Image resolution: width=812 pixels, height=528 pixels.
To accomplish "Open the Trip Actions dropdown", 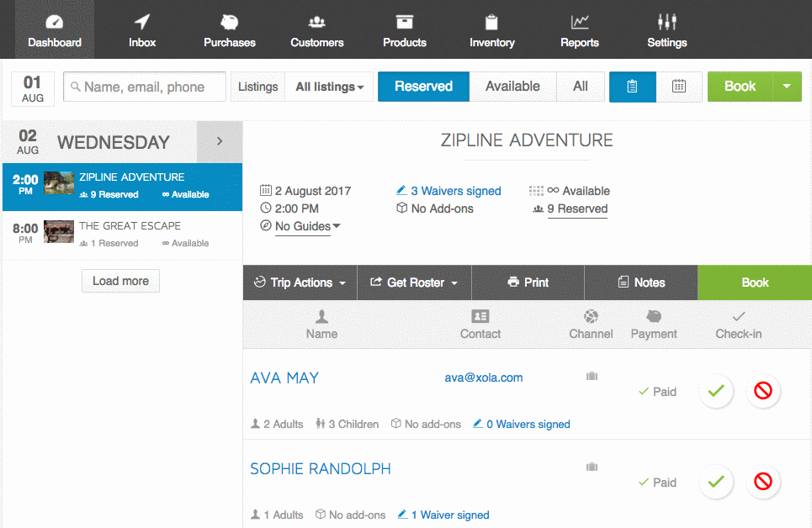I will tap(300, 282).
